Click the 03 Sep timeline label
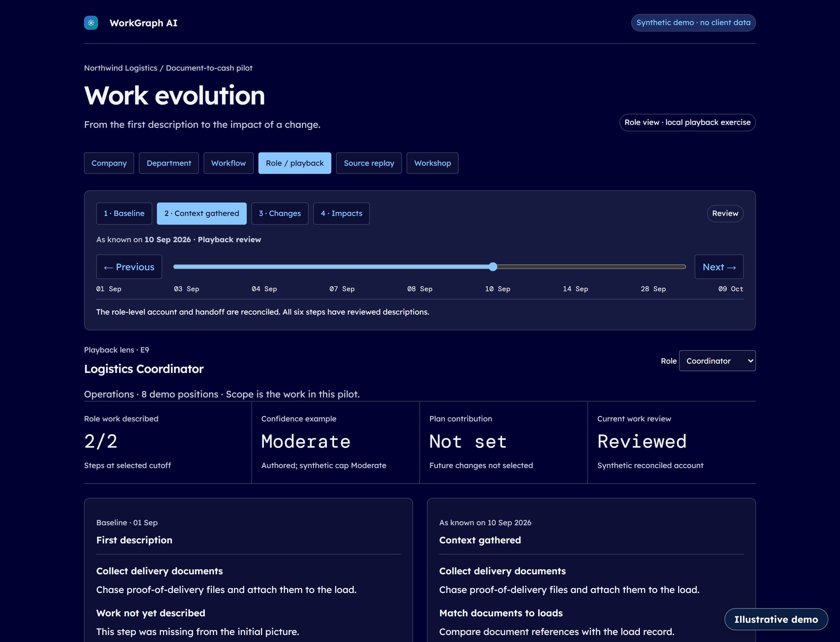 pos(186,289)
